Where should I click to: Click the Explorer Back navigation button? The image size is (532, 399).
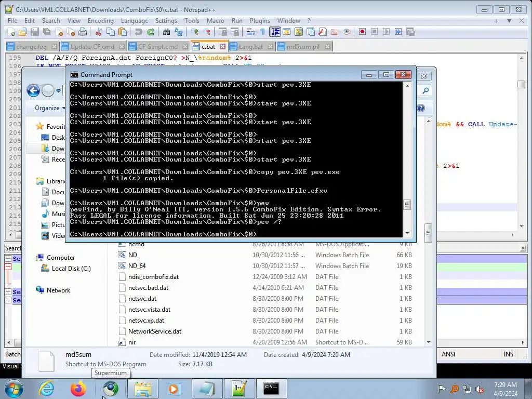point(33,90)
